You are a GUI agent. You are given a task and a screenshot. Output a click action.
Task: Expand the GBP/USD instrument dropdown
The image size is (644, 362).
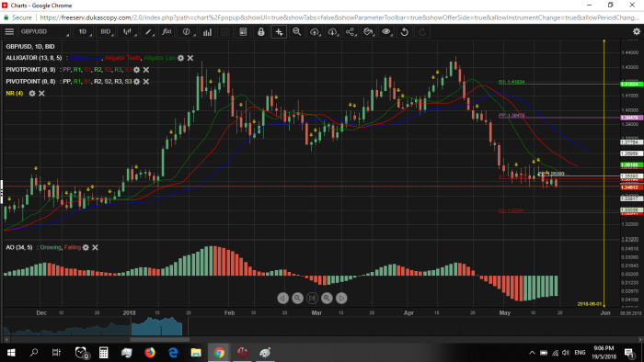click(x=44, y=31)
